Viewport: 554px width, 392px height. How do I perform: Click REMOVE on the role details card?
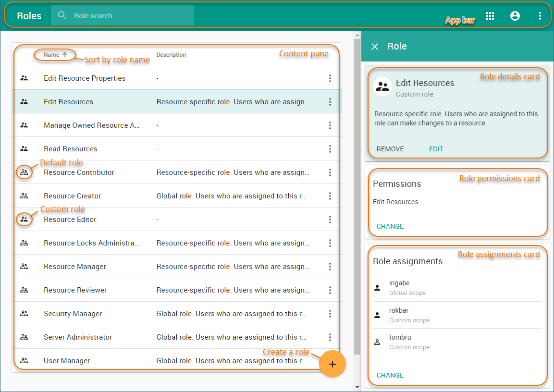(x=390, y=149)
